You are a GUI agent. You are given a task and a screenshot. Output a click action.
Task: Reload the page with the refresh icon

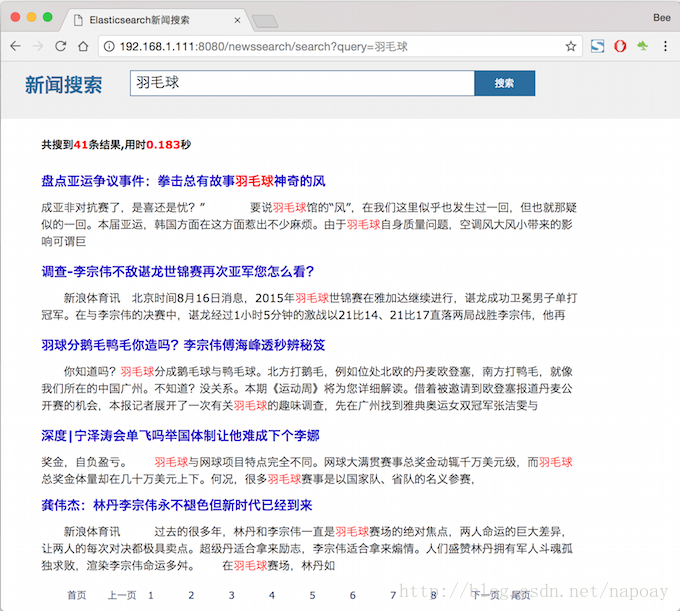60,47
